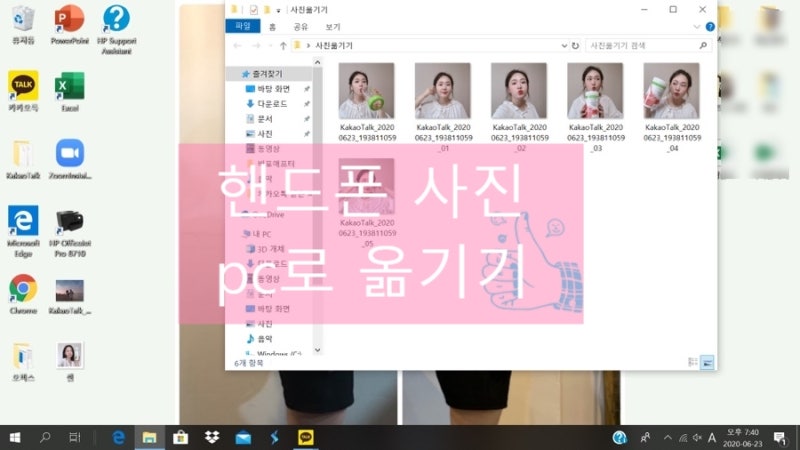The height and width of the screenshot is (450, 800).
Task: Open the 파일 ribbon tab
Action: 243,26
